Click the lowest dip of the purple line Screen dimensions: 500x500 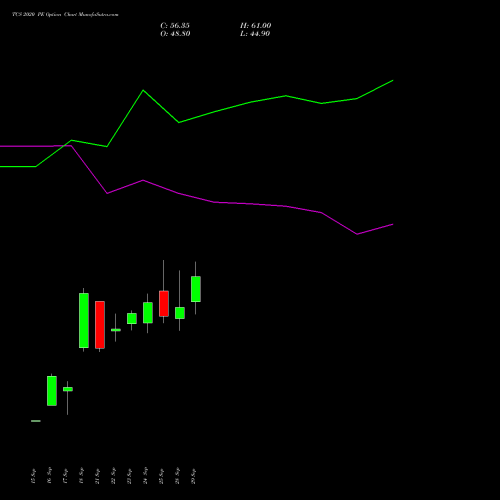357,234
